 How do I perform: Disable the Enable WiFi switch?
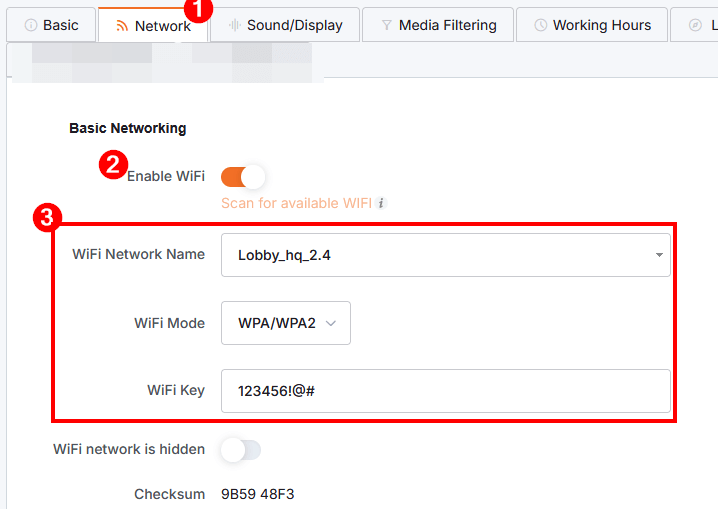[243, 177]
